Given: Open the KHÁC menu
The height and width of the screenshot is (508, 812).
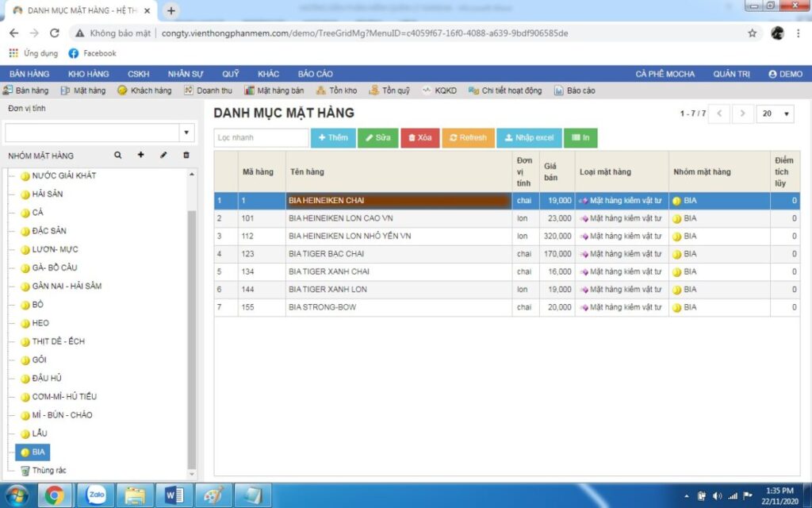Looking at the screenshot, I should click(x=268, y=74).
